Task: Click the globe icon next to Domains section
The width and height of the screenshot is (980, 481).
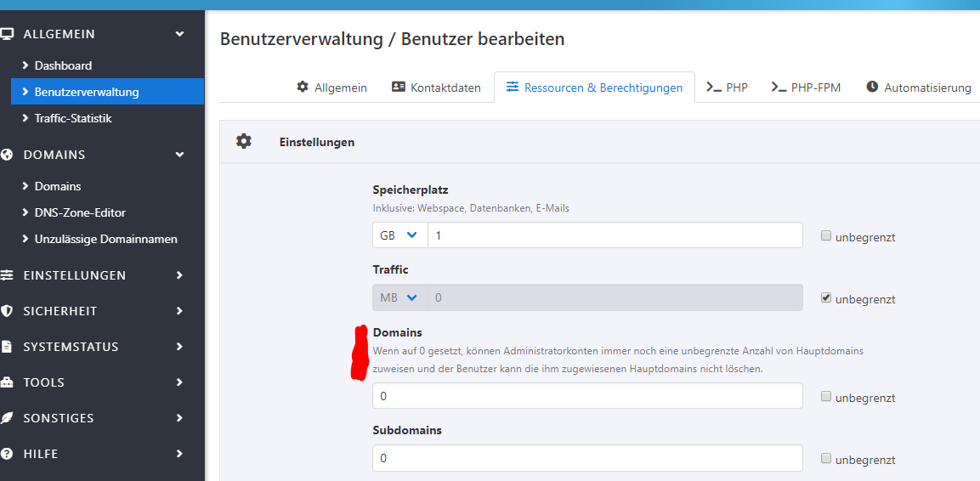Action: pos(7,155)
